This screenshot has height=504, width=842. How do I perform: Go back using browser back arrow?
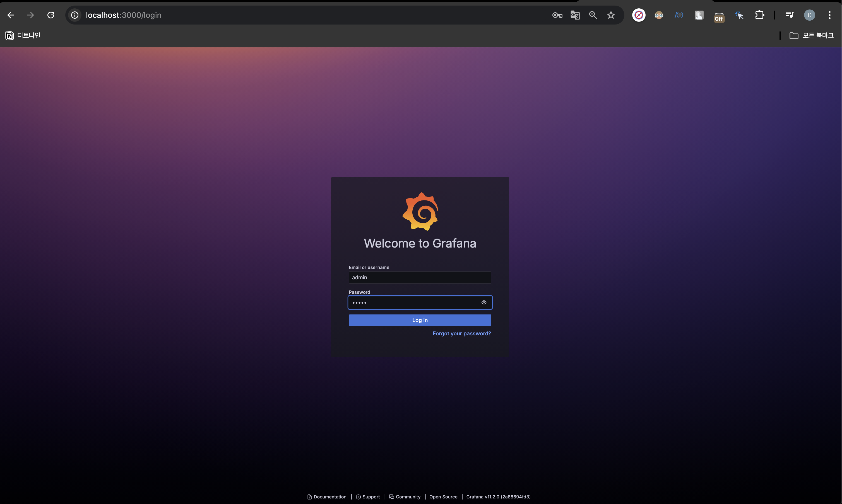[11, 15]
